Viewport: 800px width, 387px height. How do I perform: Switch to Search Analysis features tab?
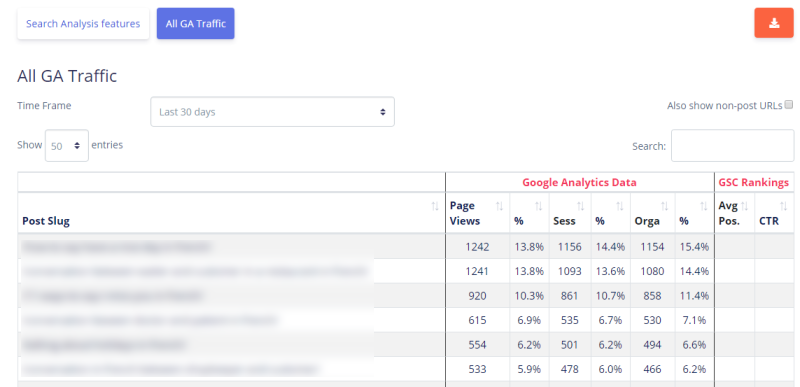pyautogui.click(x=83, y=23)
